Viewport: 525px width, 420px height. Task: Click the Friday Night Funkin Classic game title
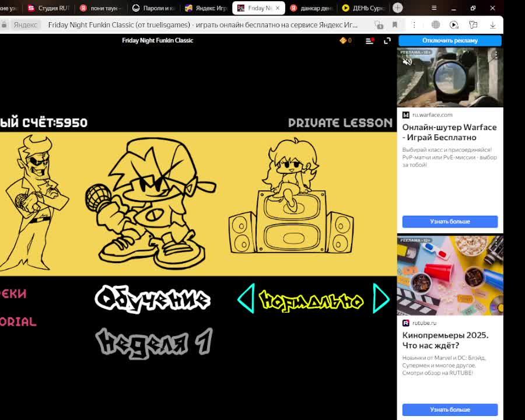157,40
